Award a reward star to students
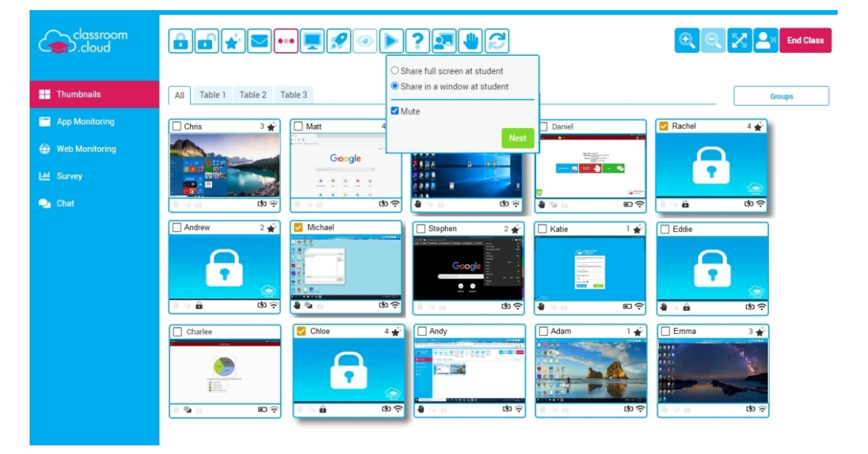The height and width of the screenshot is (454, 868). (232, 40)
